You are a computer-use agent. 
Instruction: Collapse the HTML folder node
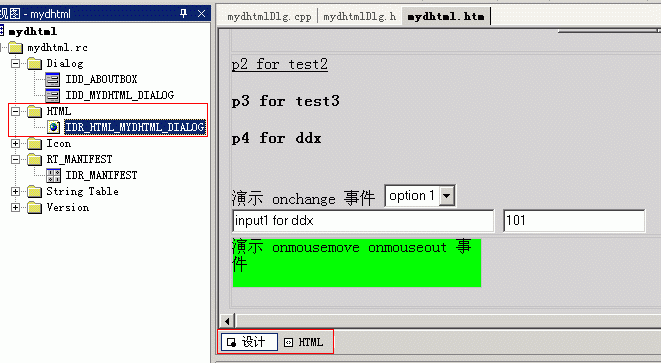[x=16, y=112]
